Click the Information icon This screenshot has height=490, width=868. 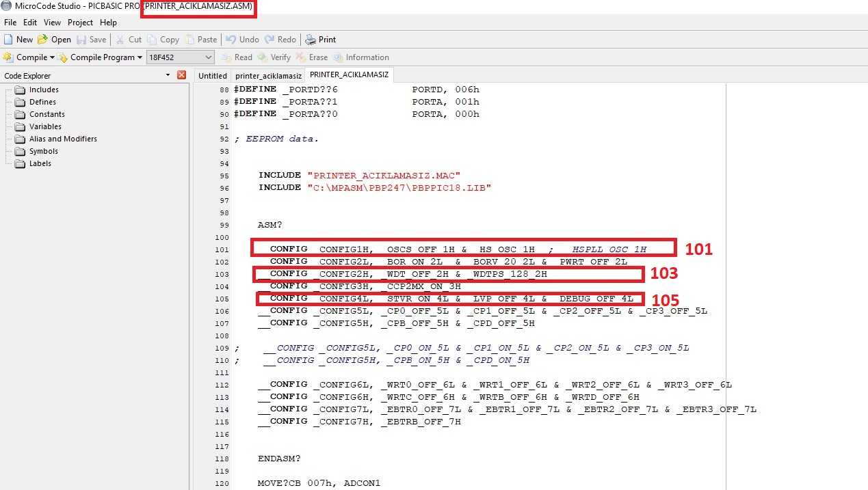tap(338, 57)
